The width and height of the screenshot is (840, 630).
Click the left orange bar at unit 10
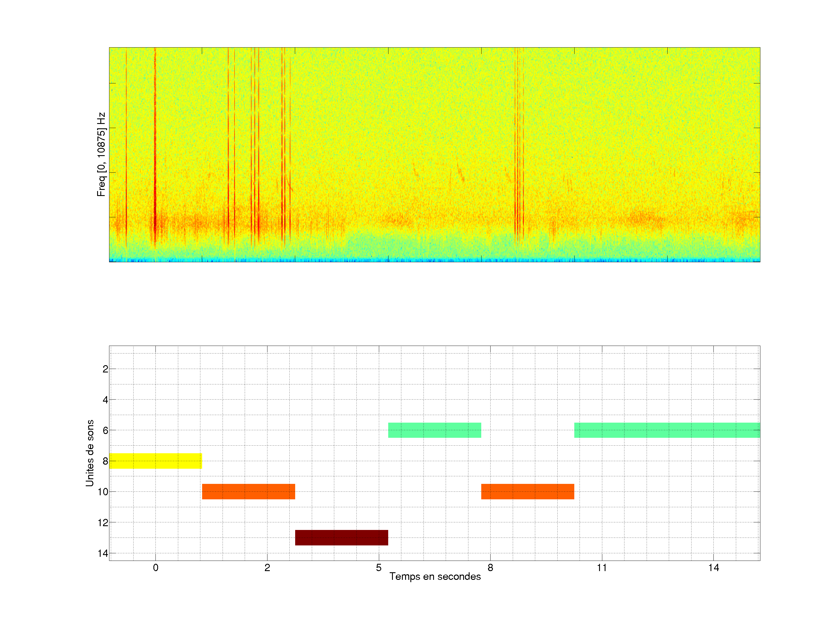[x=249, y=491]
